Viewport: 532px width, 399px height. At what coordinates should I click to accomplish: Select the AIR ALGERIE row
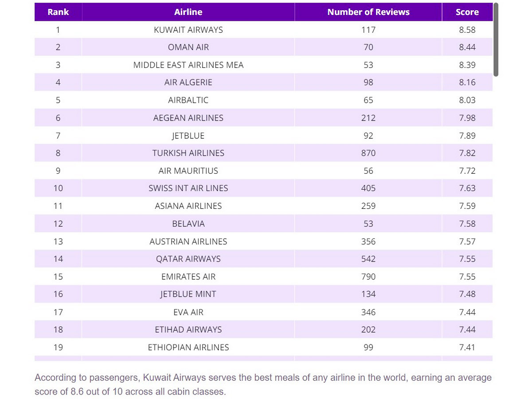pyautogui.click(x=263, y=82)
